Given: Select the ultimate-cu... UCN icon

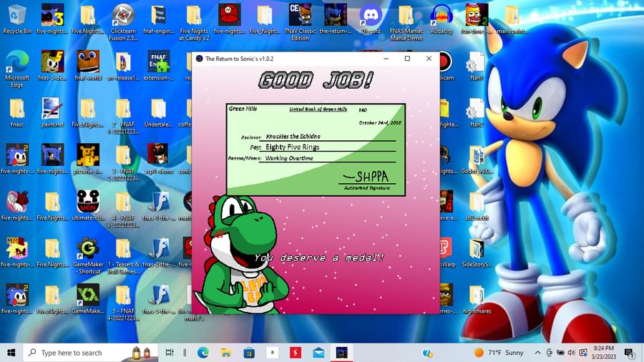Looking at the screenshot, I should [88, 206].
